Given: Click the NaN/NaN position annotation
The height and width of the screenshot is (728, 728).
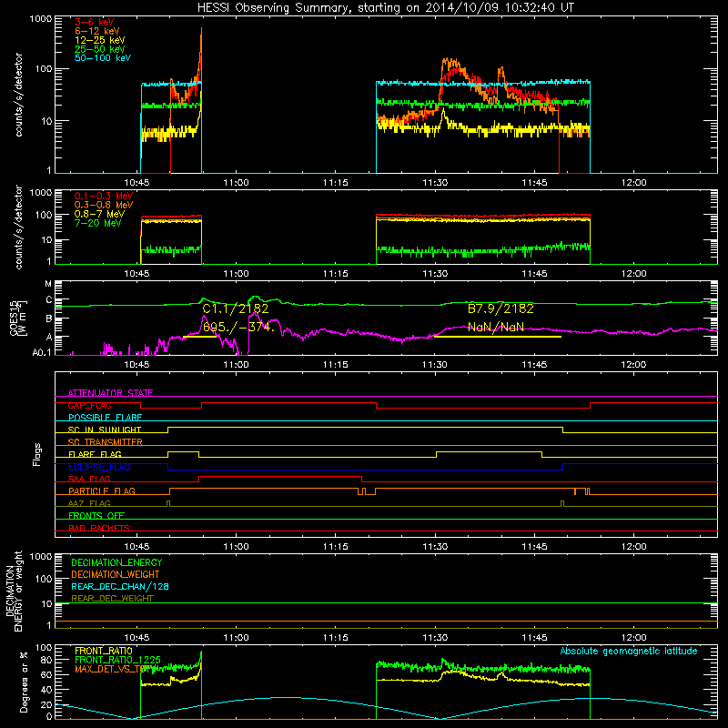Looking at the screenshot, I should click(495, 327).
